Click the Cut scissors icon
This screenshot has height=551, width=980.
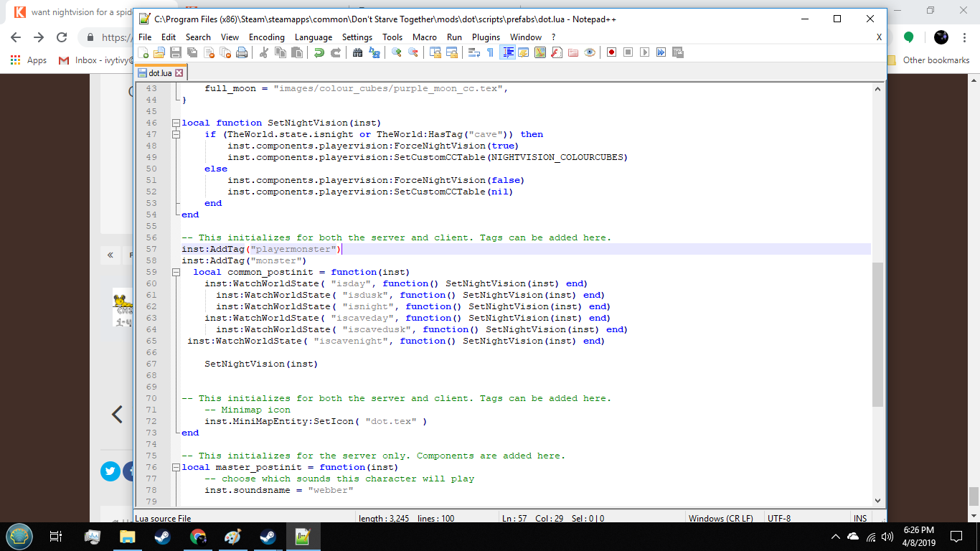(x=263, y=52)
